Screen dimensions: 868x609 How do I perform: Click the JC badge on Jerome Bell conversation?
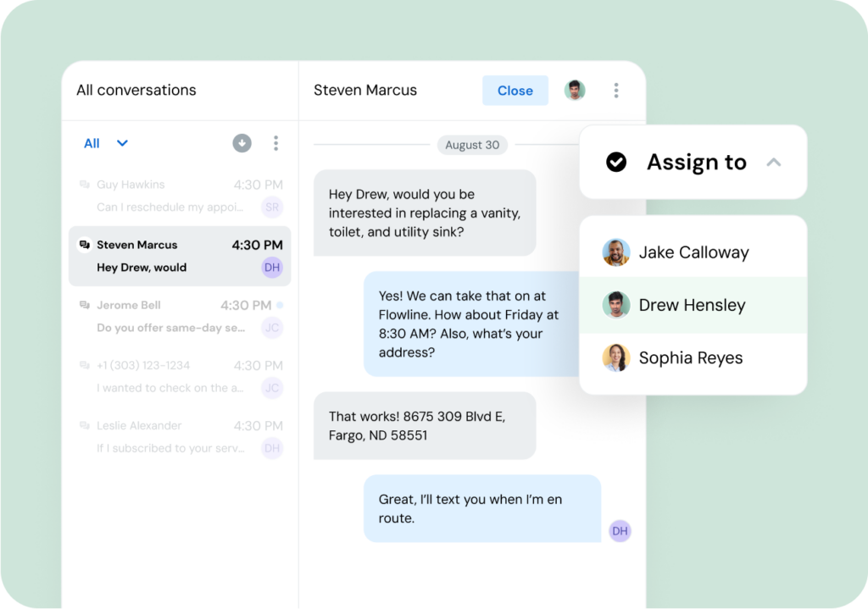click(x=271, y=328)
